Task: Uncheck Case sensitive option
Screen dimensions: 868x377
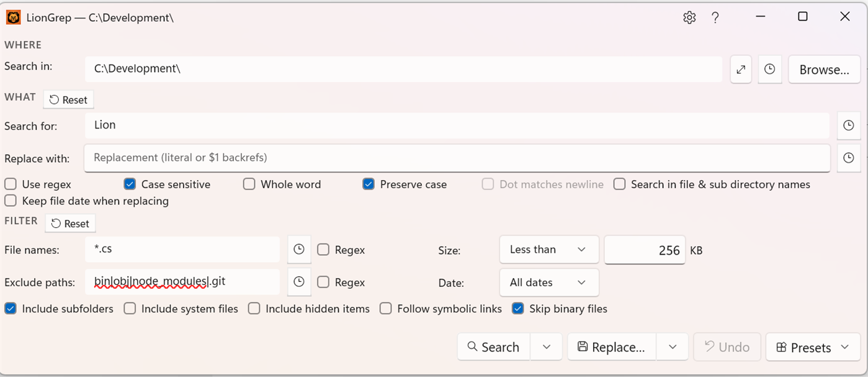Action: 130,184
